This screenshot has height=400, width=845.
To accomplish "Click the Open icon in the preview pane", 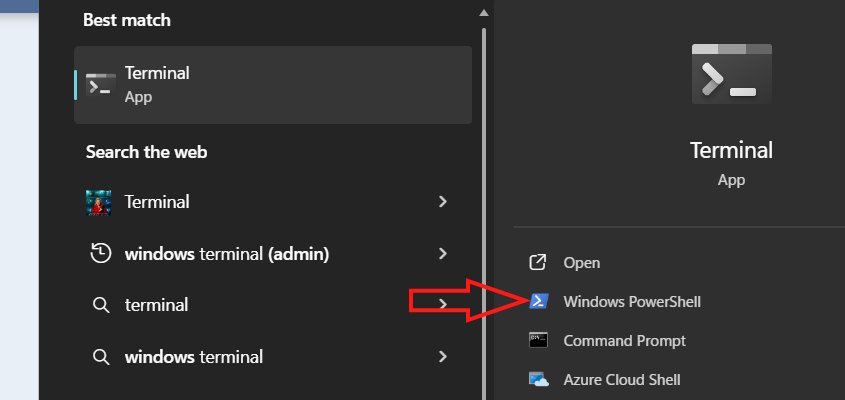I will (x=538, y=263).
